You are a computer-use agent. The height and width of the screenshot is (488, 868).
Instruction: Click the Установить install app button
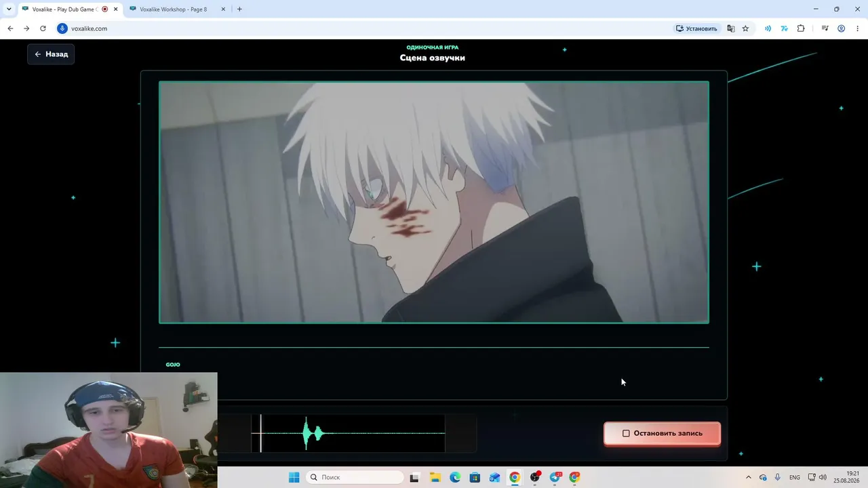click(x=696, y=28)
